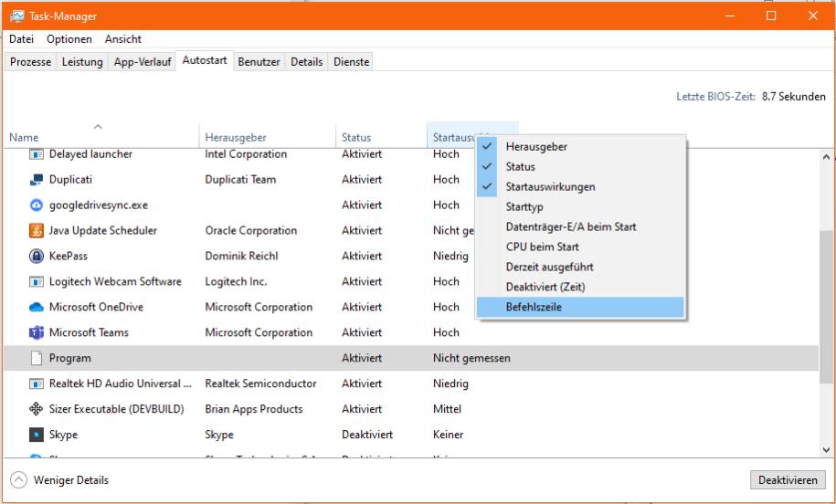
Task: Click the Intel Corporation publisher cell
Action: (246, 154)
